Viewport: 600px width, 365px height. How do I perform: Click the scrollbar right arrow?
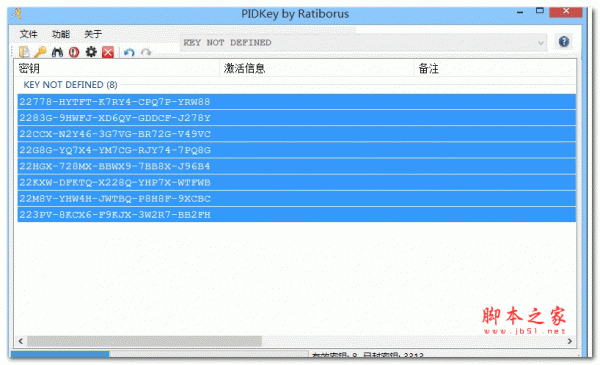(x=570, y=341)
